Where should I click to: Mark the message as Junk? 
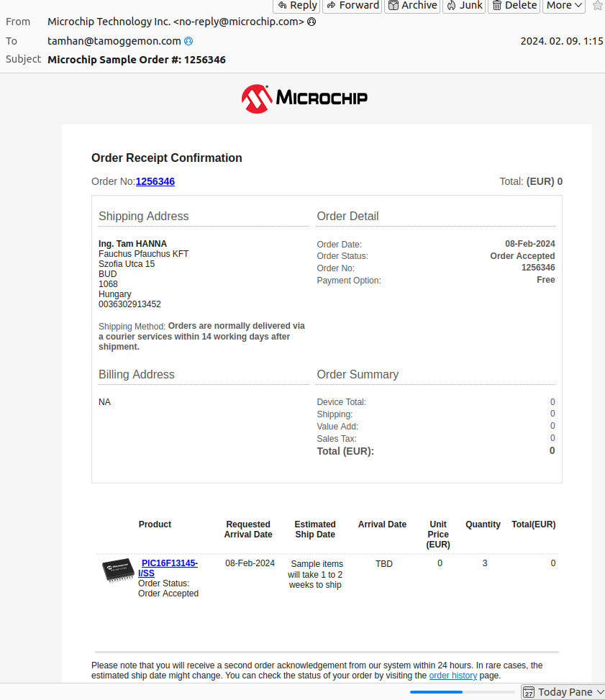click(x=464, y=6)
